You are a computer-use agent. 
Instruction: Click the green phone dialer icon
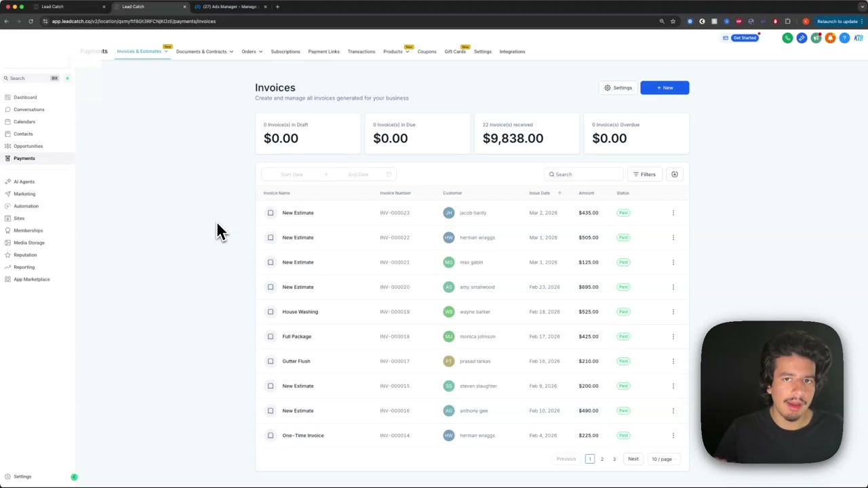787,38
